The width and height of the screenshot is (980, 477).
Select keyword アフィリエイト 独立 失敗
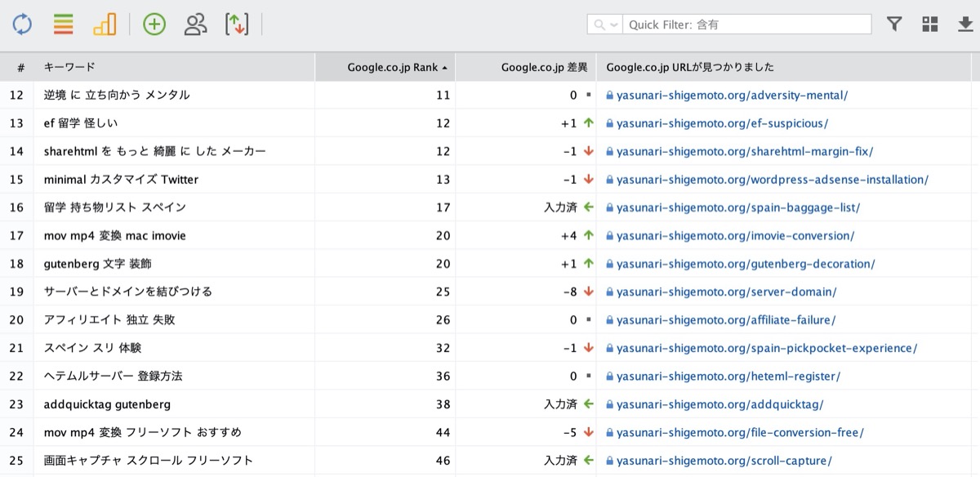point(109,320)
